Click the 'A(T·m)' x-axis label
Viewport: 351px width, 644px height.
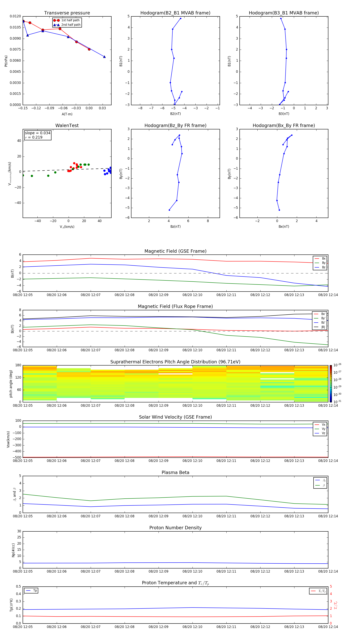67,114
